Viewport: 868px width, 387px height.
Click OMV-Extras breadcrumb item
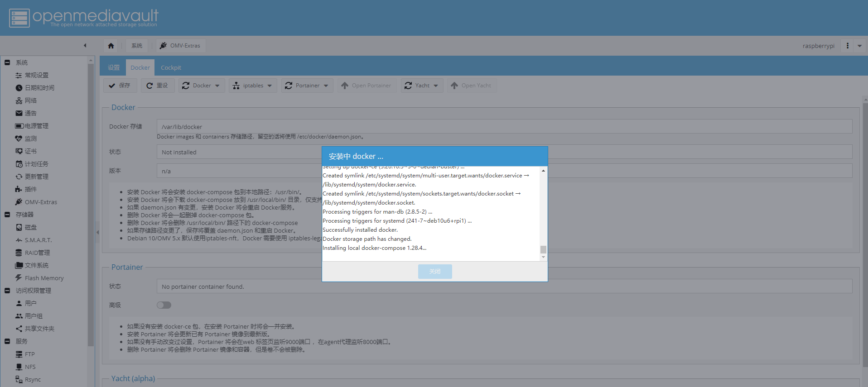click(180, 46)
